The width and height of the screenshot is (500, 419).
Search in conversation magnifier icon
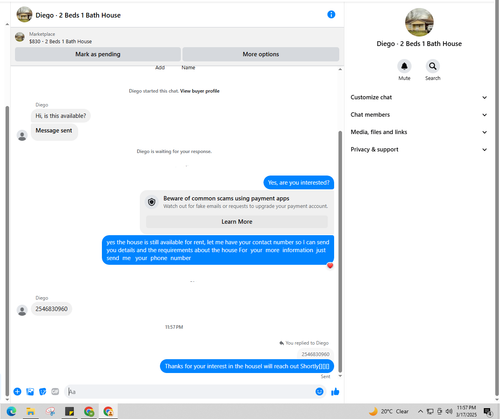click(432, 66)
